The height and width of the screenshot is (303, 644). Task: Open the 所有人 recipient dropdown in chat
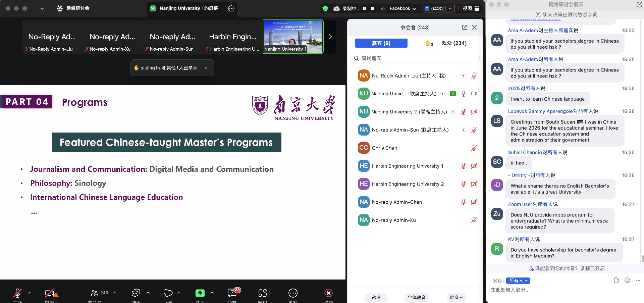pyautogui.click(x=518, y=281)
